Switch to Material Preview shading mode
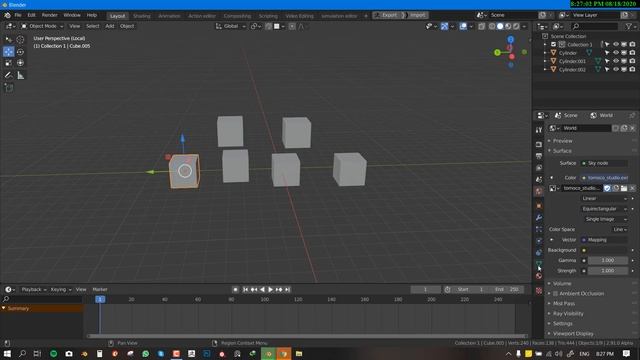Image resolution: width=640 pixels, height=360 pixels. (508, 26)
